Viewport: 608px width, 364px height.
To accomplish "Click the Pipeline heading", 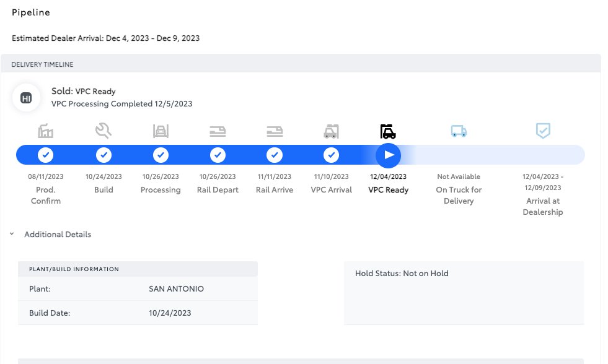I will [31, 12].
